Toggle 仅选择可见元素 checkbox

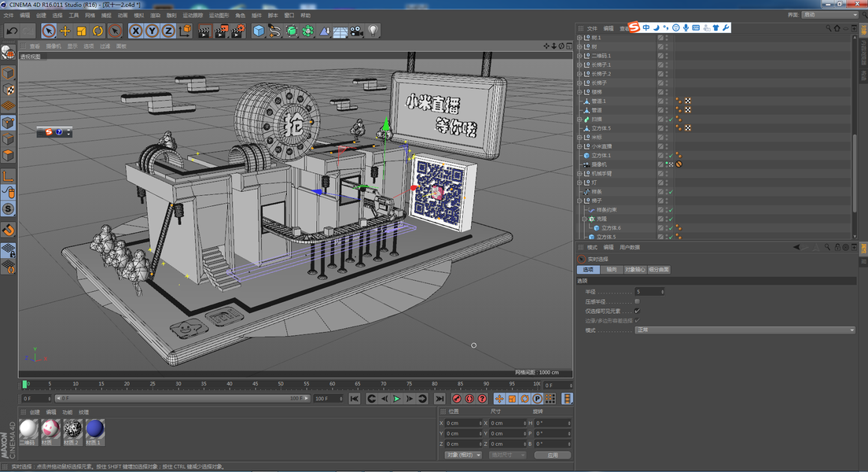click(637, 311)
